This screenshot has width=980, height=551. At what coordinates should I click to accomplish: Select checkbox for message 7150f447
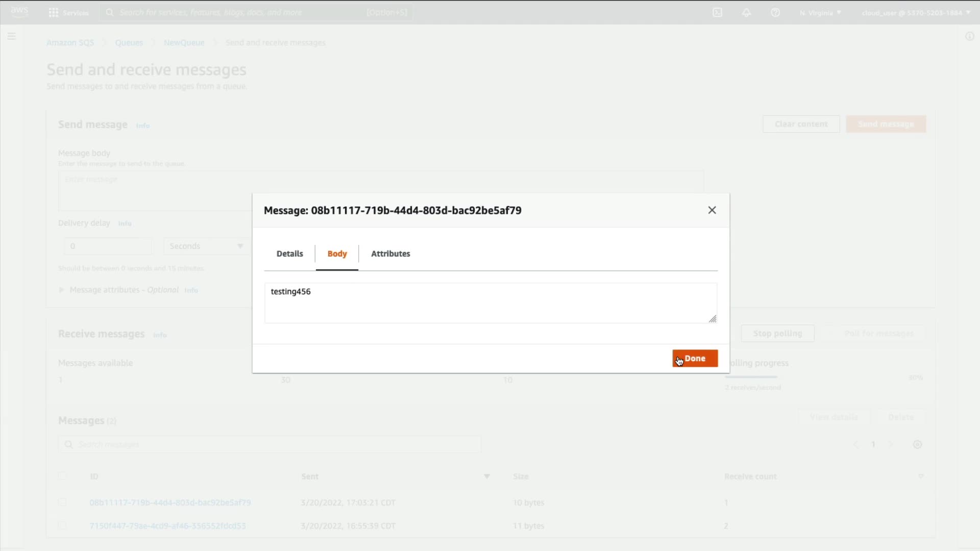[62, 525]
